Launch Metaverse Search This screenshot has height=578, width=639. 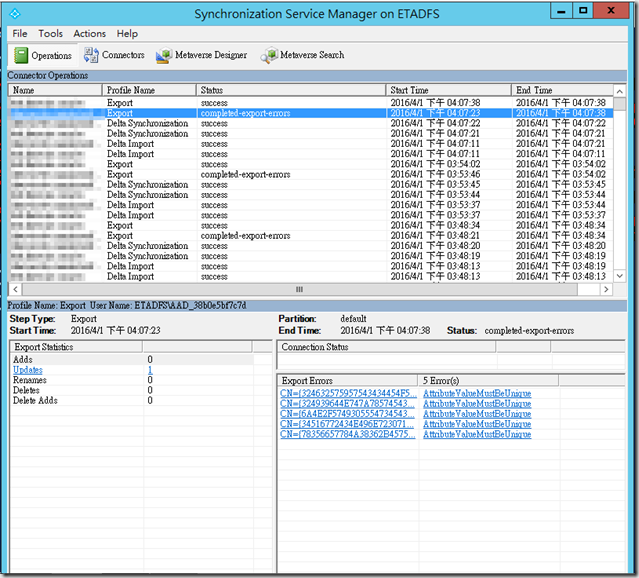[302, 56]
